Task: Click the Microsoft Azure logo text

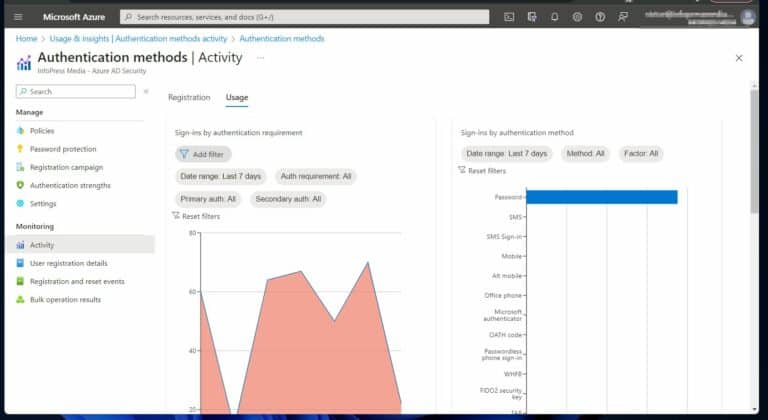Action: pos(74,17)
